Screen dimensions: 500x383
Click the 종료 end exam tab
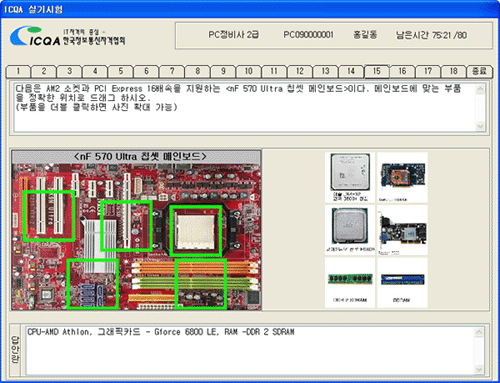(x=480, y=71)
